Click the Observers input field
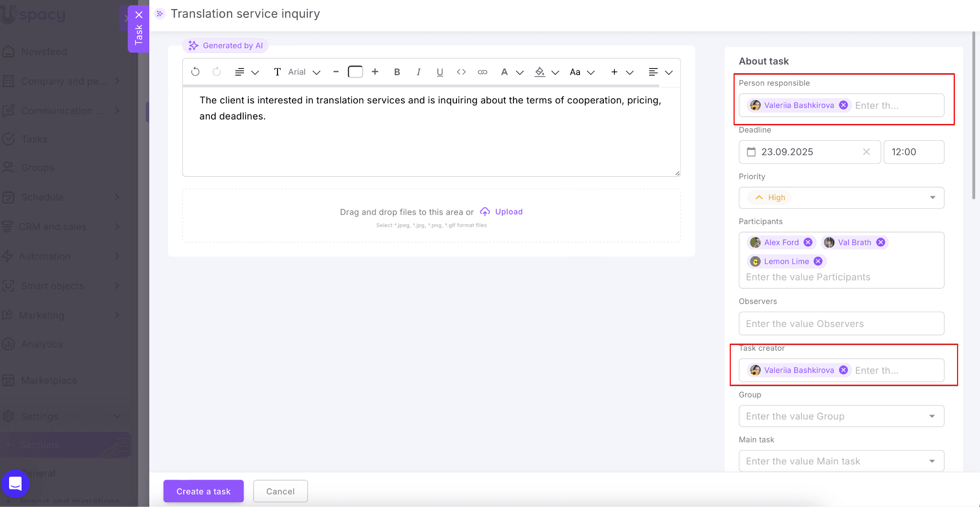 point(841,324)
